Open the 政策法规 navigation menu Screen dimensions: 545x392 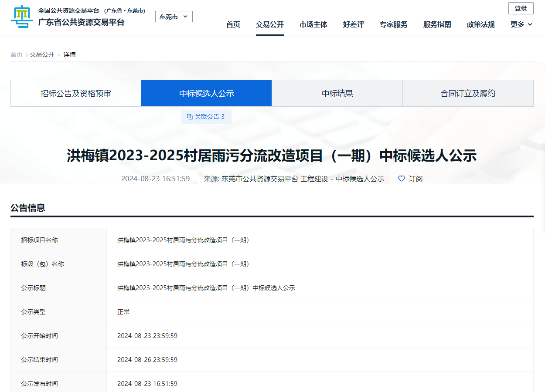click(x=480, y=25)
